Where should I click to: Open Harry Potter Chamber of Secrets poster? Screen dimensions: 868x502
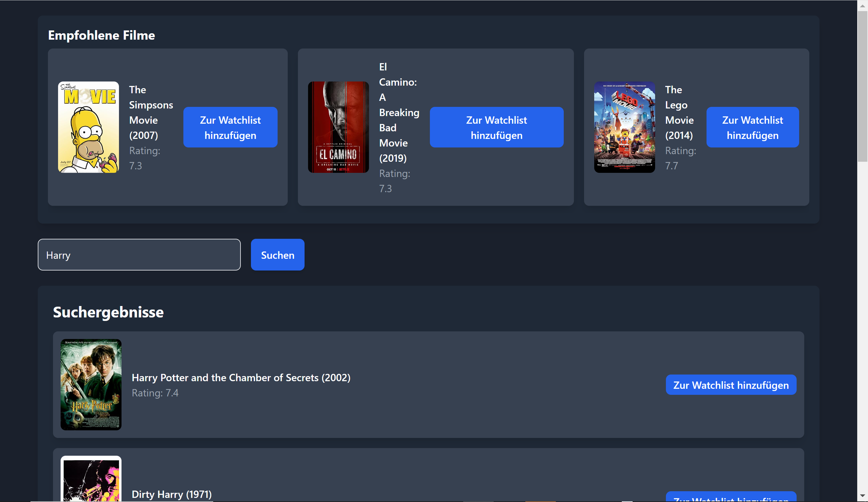click(x=91, y=384)
